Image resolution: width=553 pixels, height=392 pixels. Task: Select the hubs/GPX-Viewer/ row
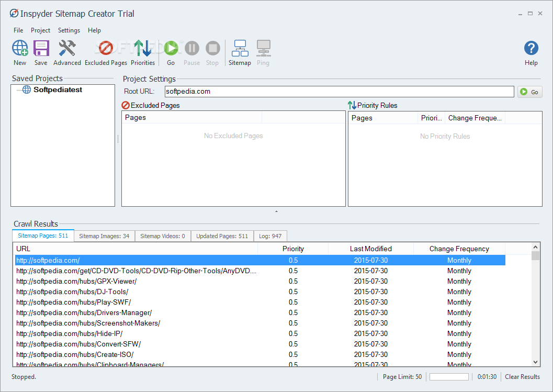[x=260, y=281]
